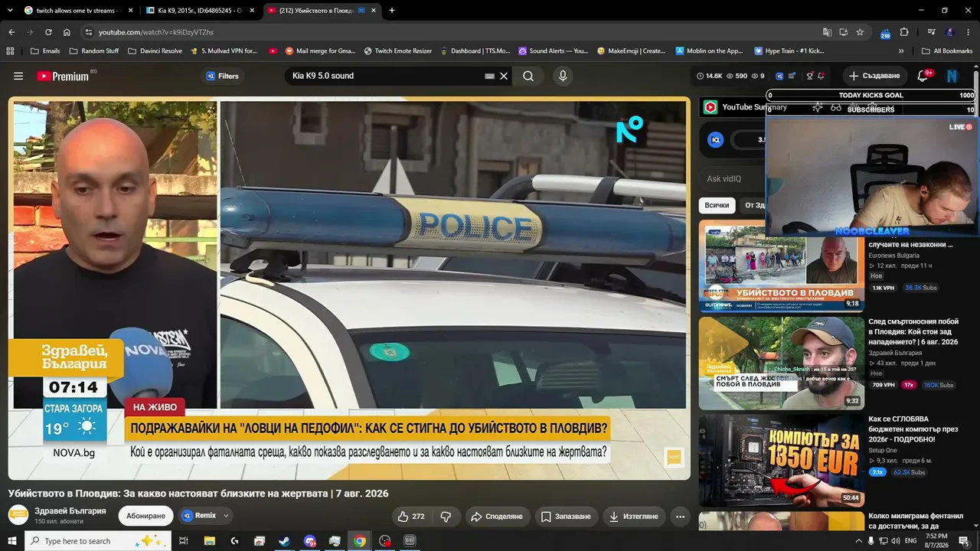Open the All Bookmarks folder
This screenshot has height=551, width=980.
[x=946, y=51]
